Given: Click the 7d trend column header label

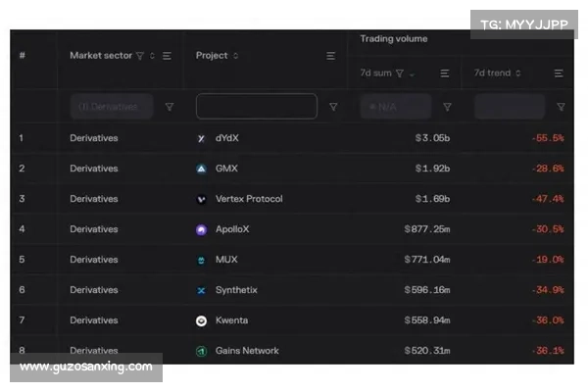Looking at the screenshot, I should pos(492,73).
